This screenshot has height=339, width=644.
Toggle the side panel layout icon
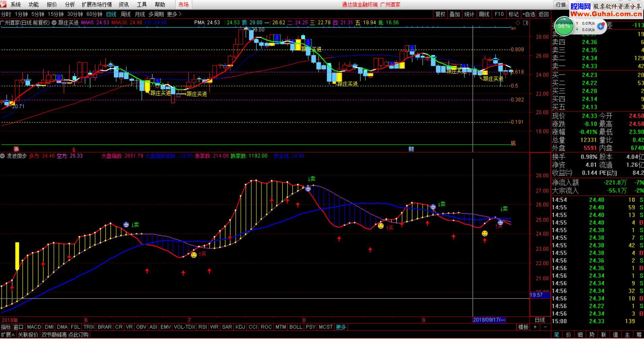[x=525, y=23]
